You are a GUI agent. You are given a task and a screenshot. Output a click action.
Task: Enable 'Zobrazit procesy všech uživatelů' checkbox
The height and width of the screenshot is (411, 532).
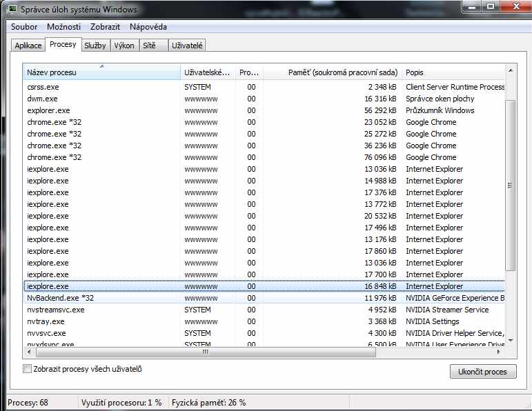click(x=28, y=369)
